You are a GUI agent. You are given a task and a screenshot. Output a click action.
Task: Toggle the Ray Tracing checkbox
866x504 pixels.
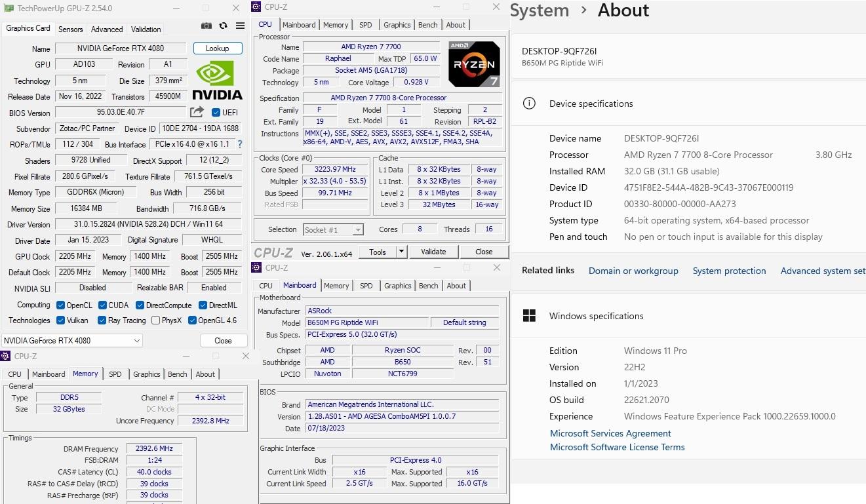(102, 320)
